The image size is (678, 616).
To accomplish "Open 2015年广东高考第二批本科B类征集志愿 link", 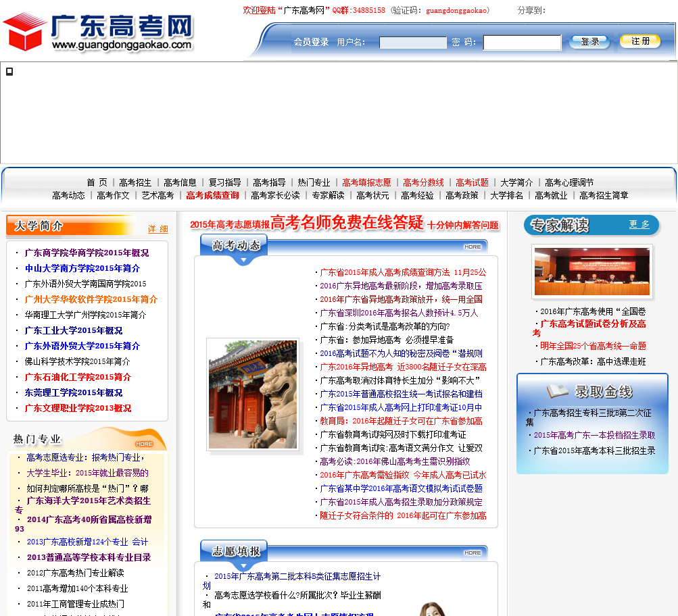I will (x=292, y=581).
